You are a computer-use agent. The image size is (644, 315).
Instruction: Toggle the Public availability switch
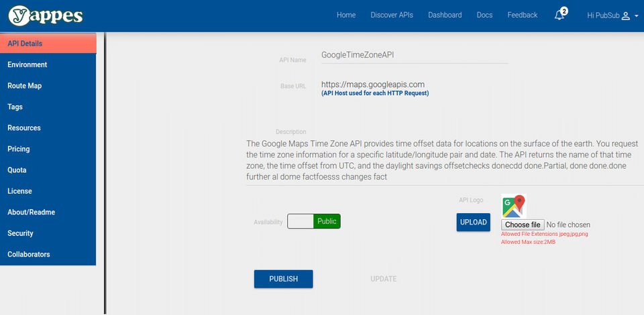pos(314,221)
